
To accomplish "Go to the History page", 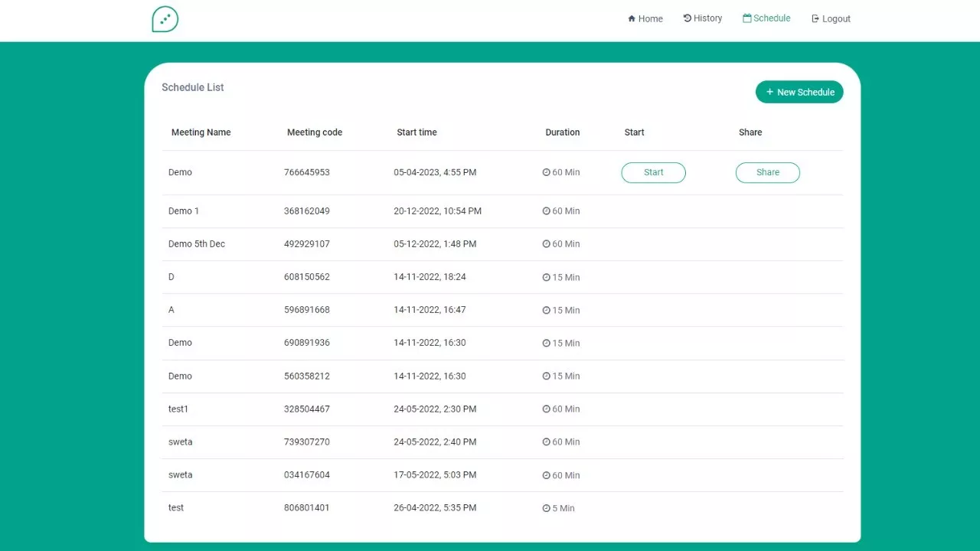I will [x=707, y=18].
